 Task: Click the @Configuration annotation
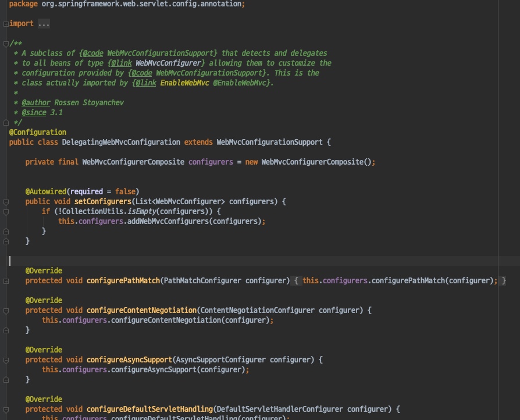(38, 133)
